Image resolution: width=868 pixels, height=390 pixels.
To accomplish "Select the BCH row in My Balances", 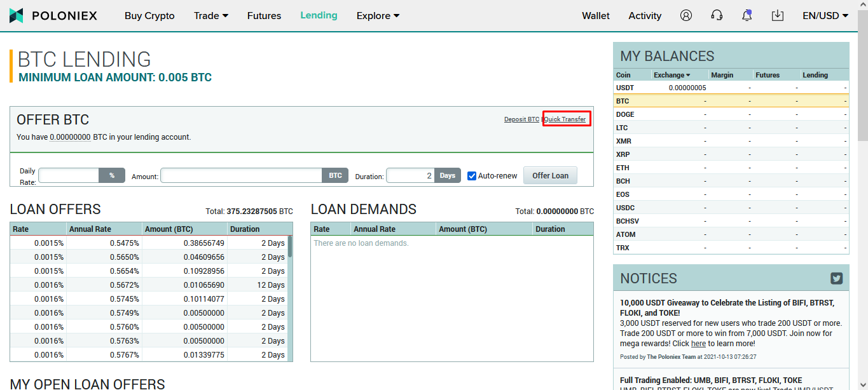I will click(731, 181).
